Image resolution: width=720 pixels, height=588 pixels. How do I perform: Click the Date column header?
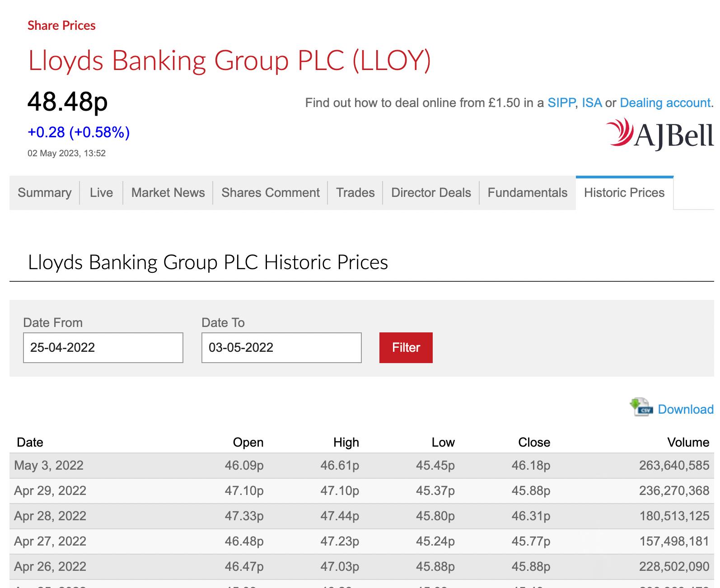30,442
